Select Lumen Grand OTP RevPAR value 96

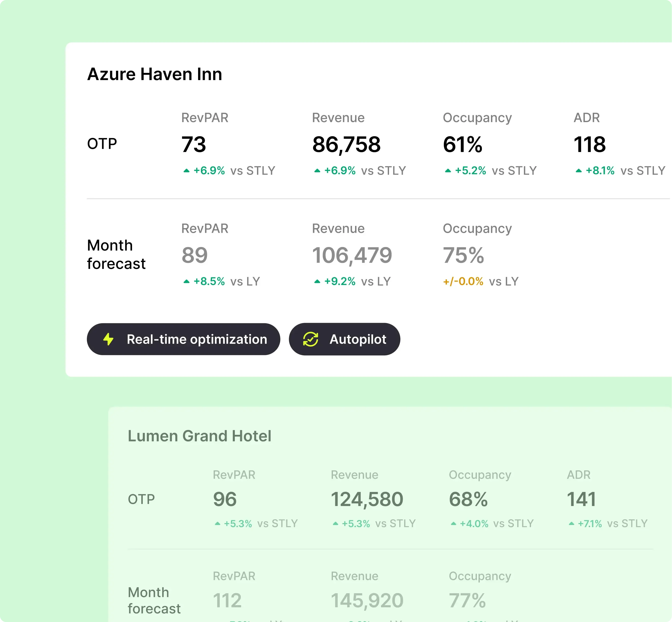click(x=225, y=499)
